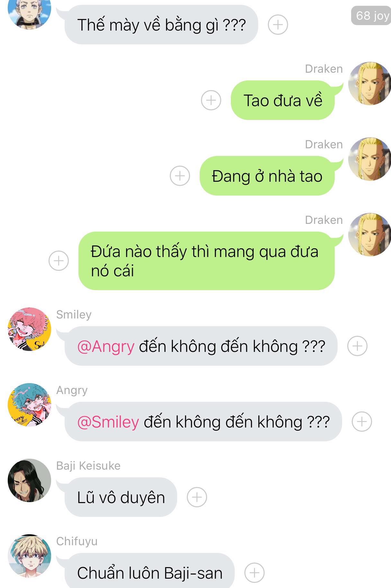Select the "Đang ở nhà tao" bubble
Screen dimensions: 391x588
267,176
